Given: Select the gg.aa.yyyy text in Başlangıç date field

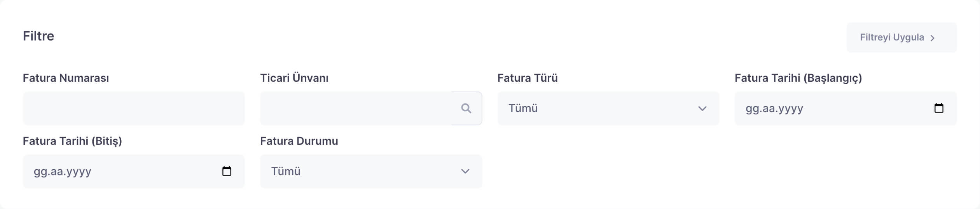Looking at the screenshot, I should point(774,109).
